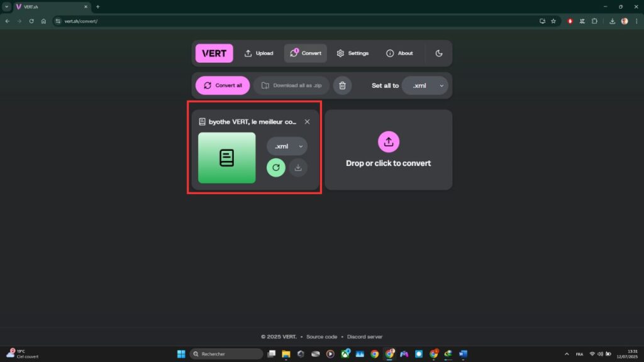
Task: Click Download all as .zip
Action: [292, 85]
